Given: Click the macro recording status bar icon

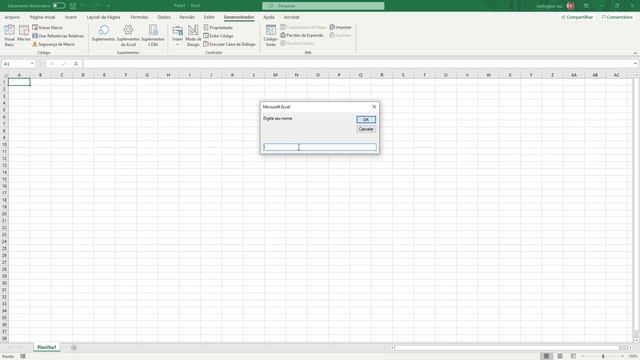Looking at the screenshot, I should (x=23, y=356).
